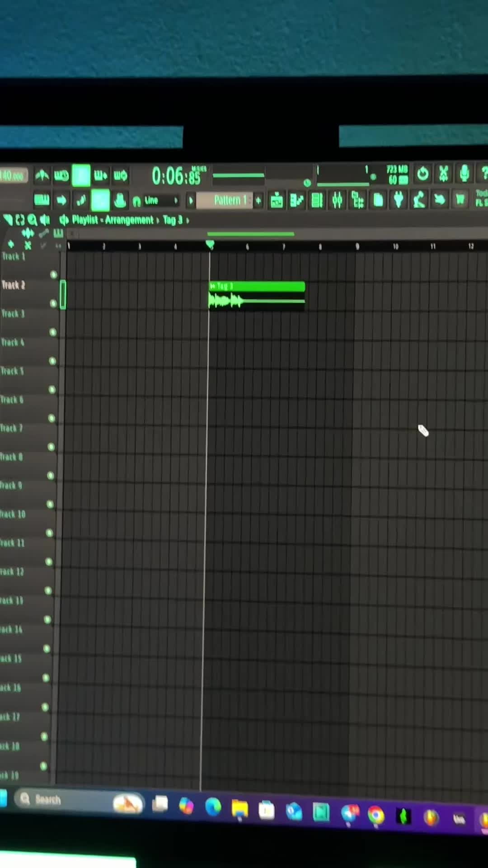
Task: Click the microphone recording icon
Action: (x=464, y=173)
